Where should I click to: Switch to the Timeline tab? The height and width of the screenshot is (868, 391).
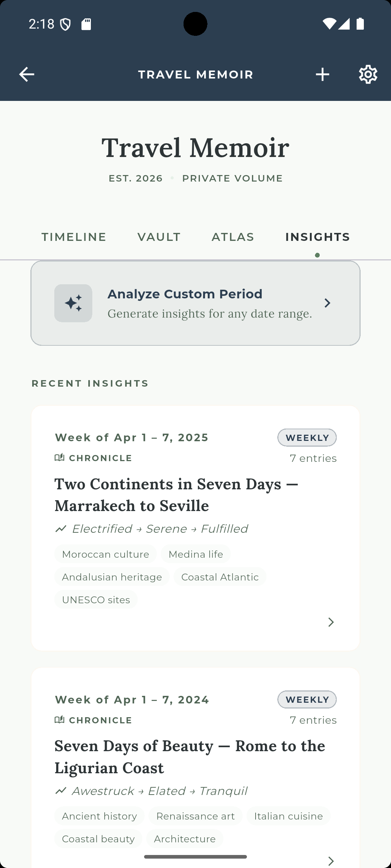pyautogui.click(x=73, y=237)
